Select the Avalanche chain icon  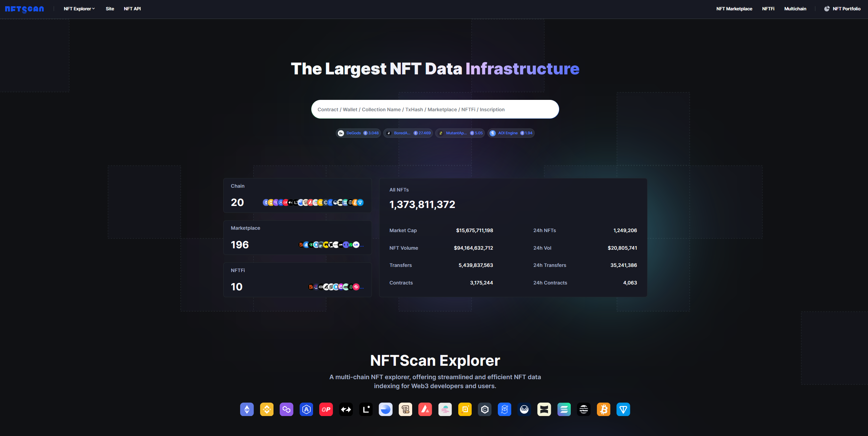[425, 409]
